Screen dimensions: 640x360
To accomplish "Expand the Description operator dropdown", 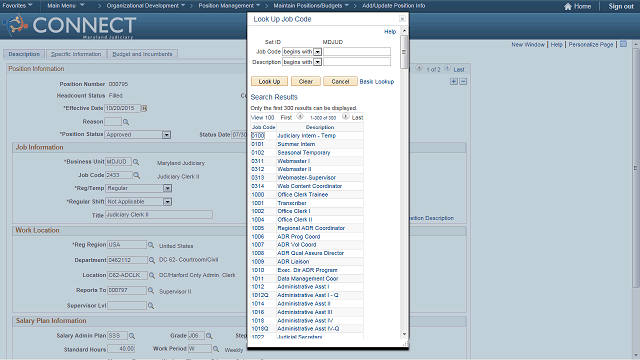I will (317, 62).
